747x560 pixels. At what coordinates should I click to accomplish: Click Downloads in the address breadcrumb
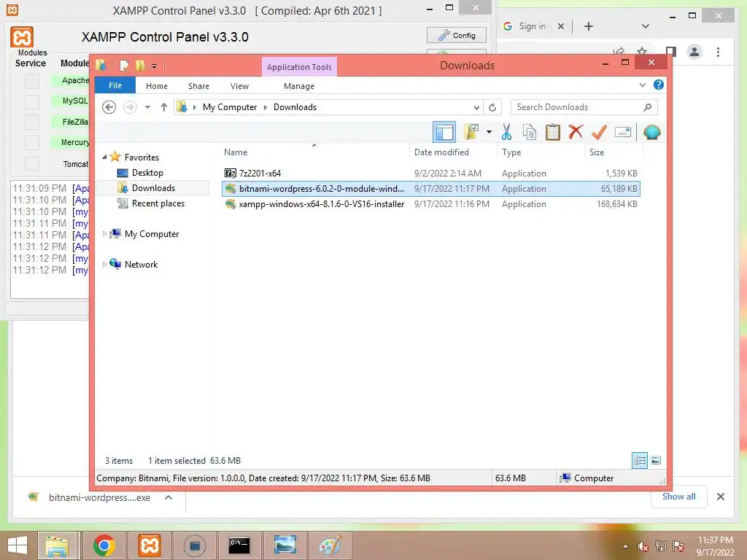click(295, 107)
